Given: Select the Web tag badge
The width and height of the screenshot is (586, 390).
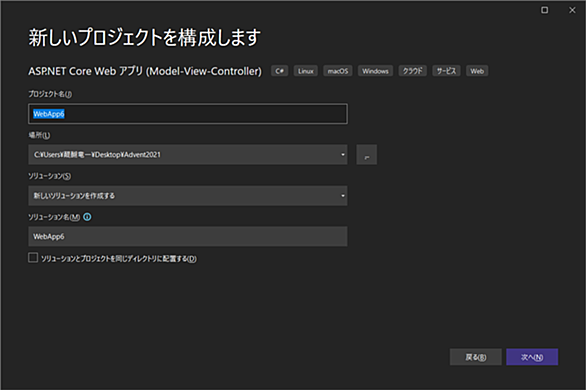Looking at the screenshot, I should (x=477, y=71).
